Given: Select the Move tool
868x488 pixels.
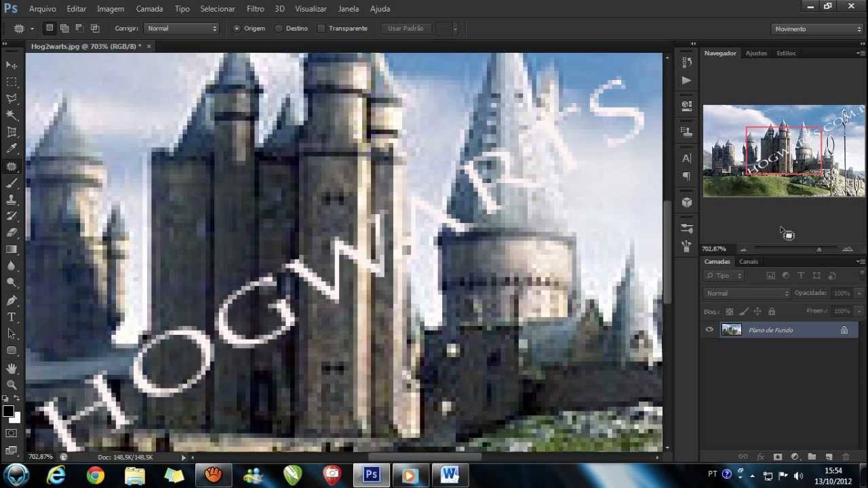Looking at the screenshot, I should (12, 65).
